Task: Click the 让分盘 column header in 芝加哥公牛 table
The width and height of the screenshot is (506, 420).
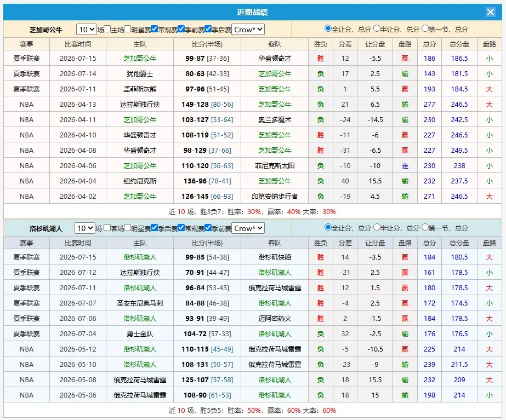Action: [x=375, y=44]
